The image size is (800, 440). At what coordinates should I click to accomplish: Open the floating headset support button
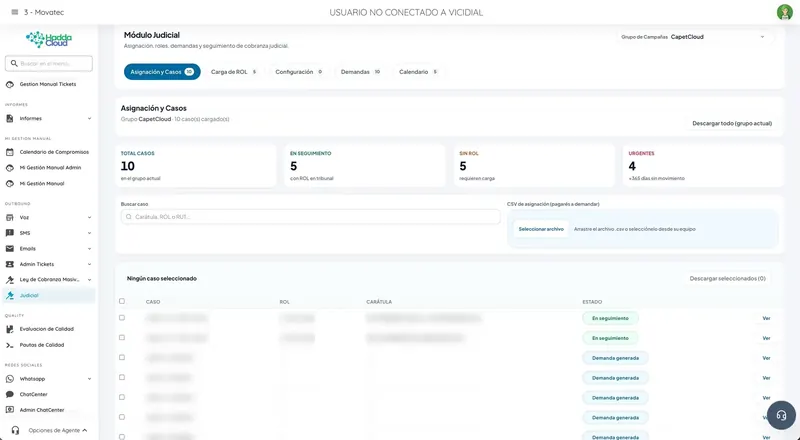click(781, 415)
